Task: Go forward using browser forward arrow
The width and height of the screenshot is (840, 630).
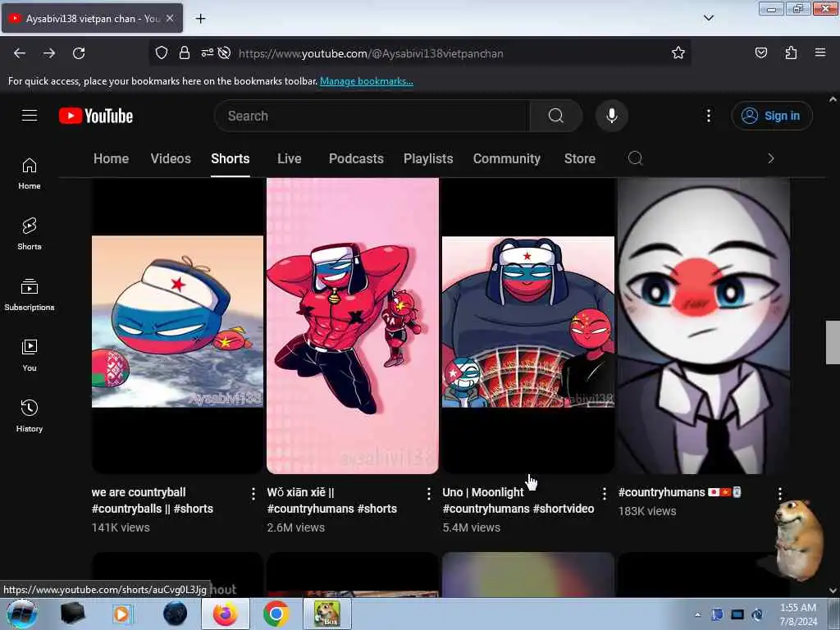Action: pos(49,53)
